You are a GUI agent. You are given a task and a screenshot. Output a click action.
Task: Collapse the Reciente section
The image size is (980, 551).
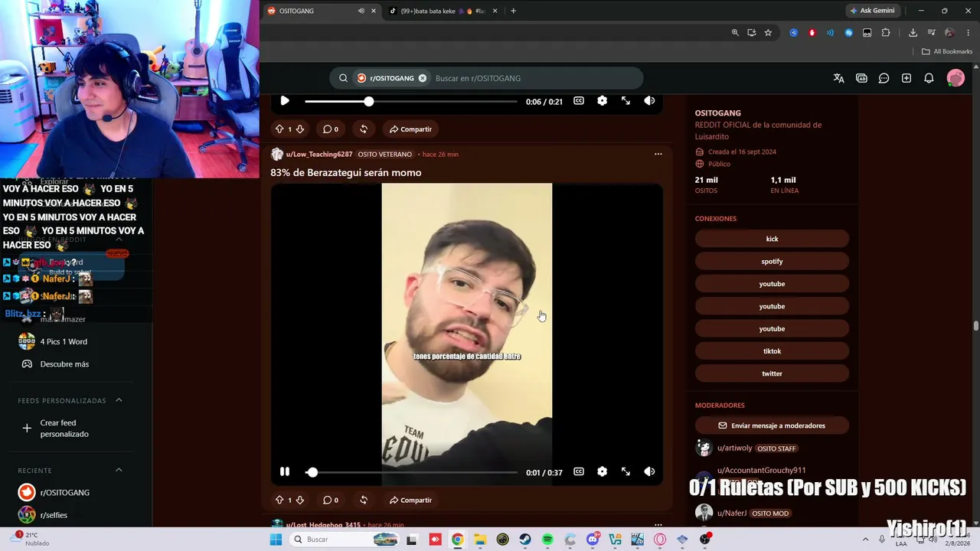[x=119, y=470]
